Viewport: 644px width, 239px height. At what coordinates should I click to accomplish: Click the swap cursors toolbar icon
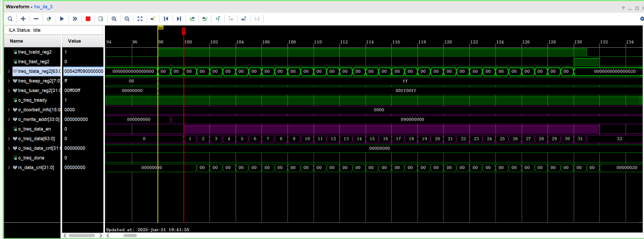tap(256, 19)
